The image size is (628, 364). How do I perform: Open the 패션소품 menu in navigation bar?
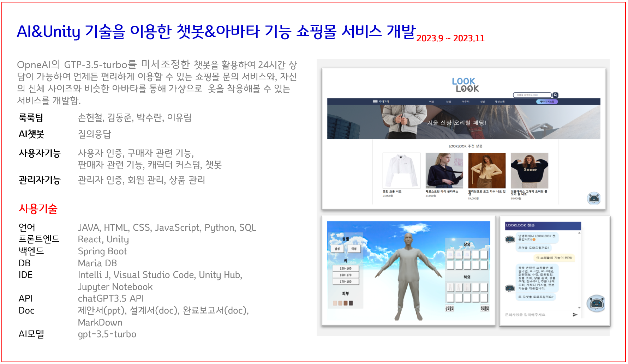click(500, 102)
